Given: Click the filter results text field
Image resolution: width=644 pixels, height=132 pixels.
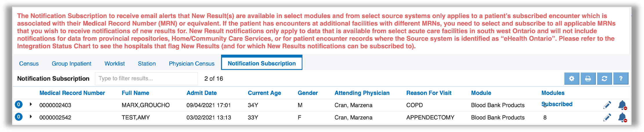Looking at the screenshot, I should (146, 79).
